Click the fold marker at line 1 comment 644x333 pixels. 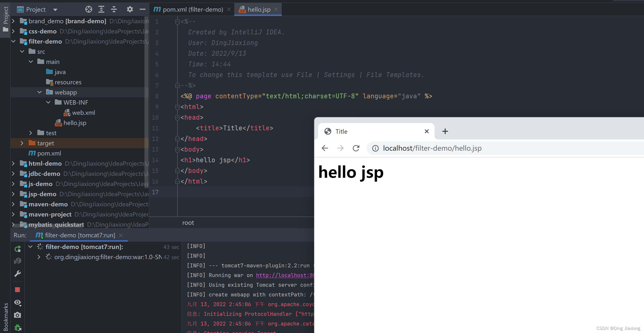point(177,22)
